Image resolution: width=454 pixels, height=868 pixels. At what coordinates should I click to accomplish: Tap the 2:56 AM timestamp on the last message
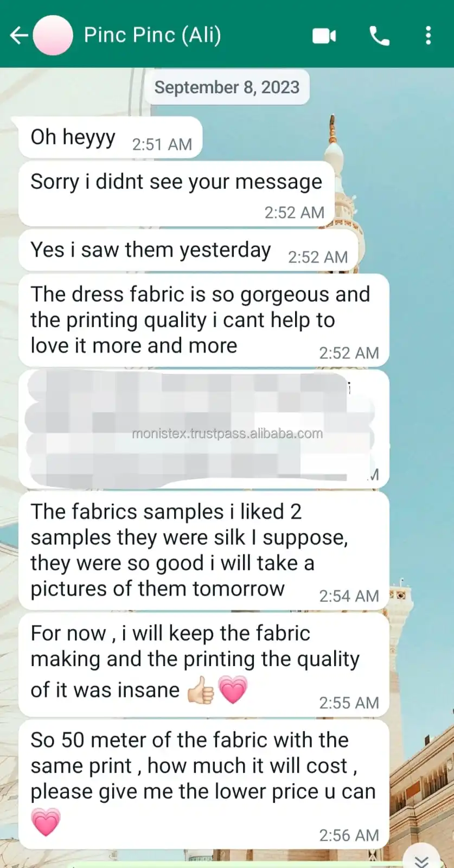tap(349, 835)
